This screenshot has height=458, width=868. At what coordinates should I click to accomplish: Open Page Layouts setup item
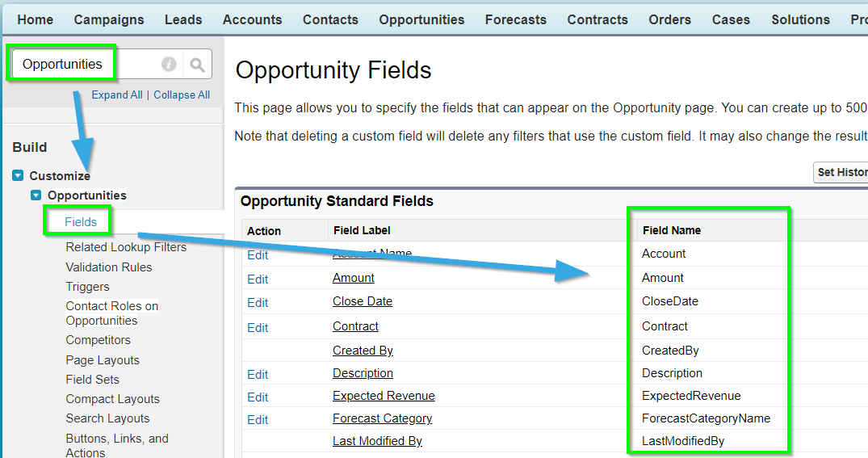coord(103,360)
